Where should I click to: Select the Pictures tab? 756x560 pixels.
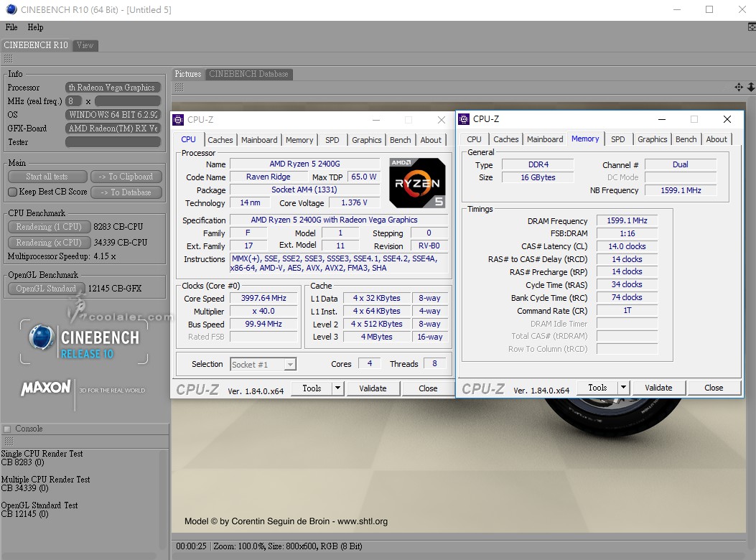coord(188,74)
